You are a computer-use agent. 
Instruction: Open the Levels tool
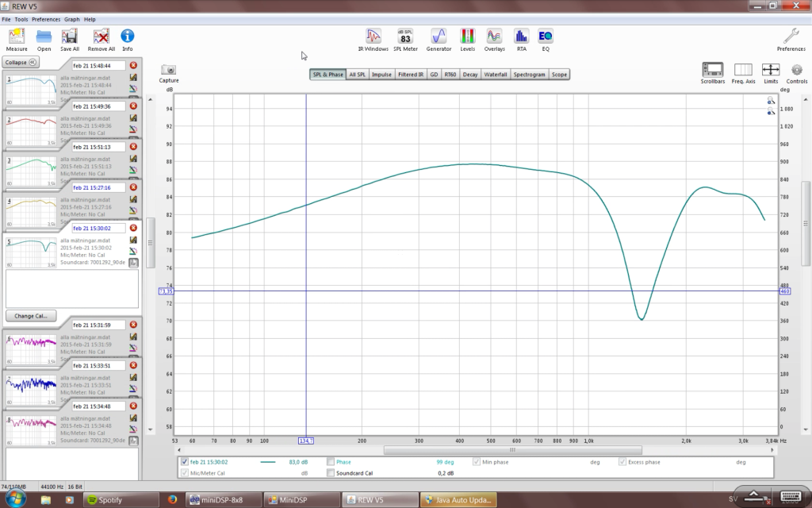coord(467,40)
